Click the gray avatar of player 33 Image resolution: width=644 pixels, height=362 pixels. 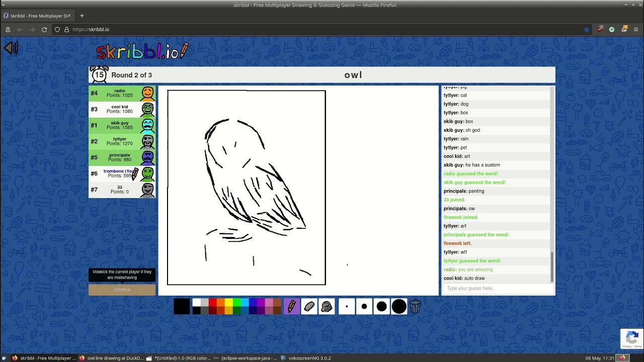pyautogui.click(x=147, y=190)
